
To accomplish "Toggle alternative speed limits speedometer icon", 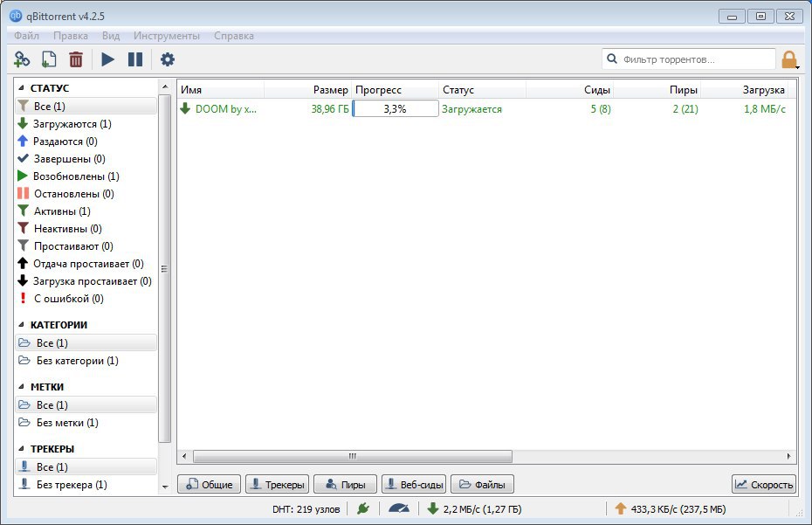I will tap(398, 508).
